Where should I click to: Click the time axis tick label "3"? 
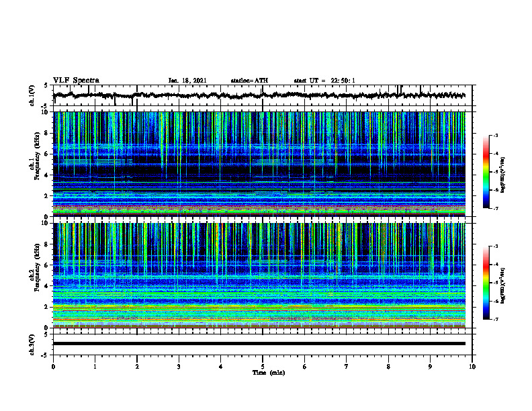coord(179,367)
